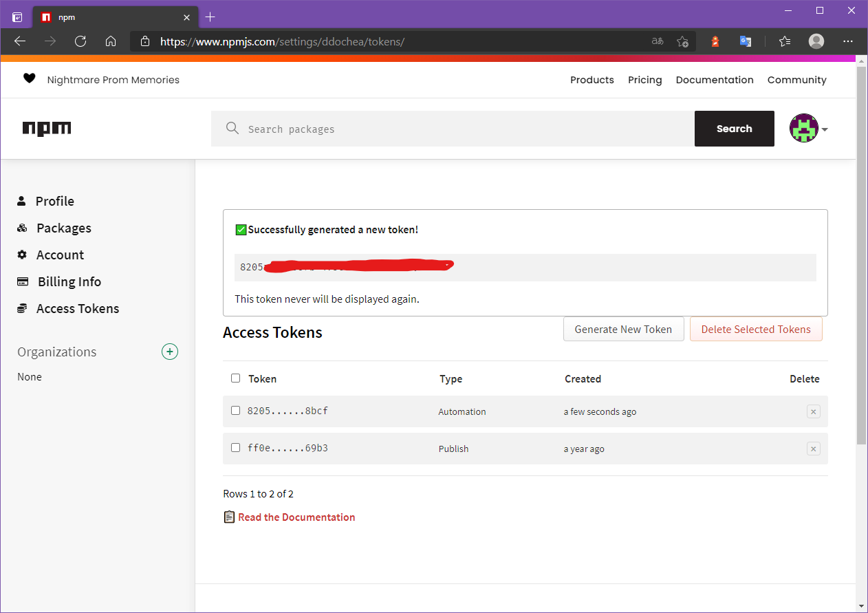Viewport: 868px width, 613px height.
Task: Click the generated token value box
Action: [525, 267]
